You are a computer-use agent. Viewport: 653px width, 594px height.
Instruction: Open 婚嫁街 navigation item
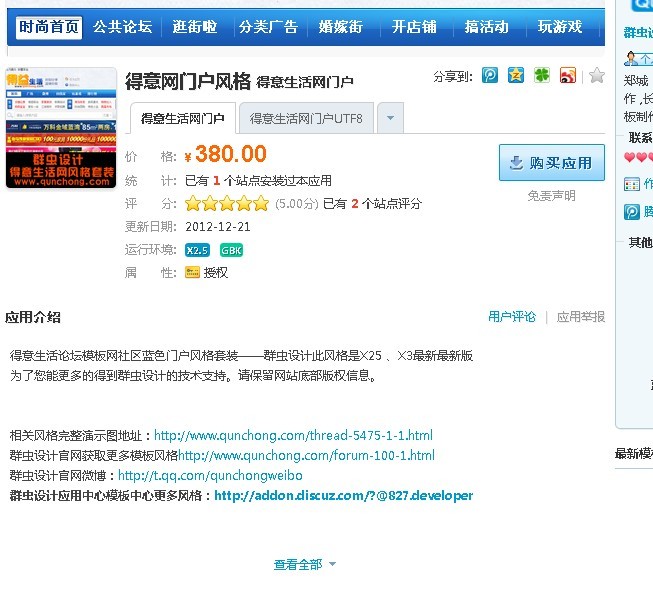tap(341, 27)
